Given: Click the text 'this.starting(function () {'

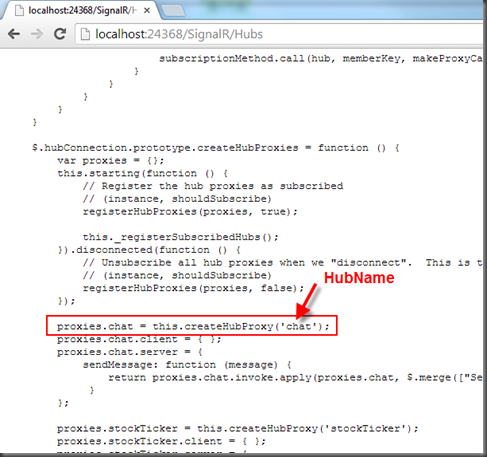Looking at the screenshot, I should click(x=143, y=173).
